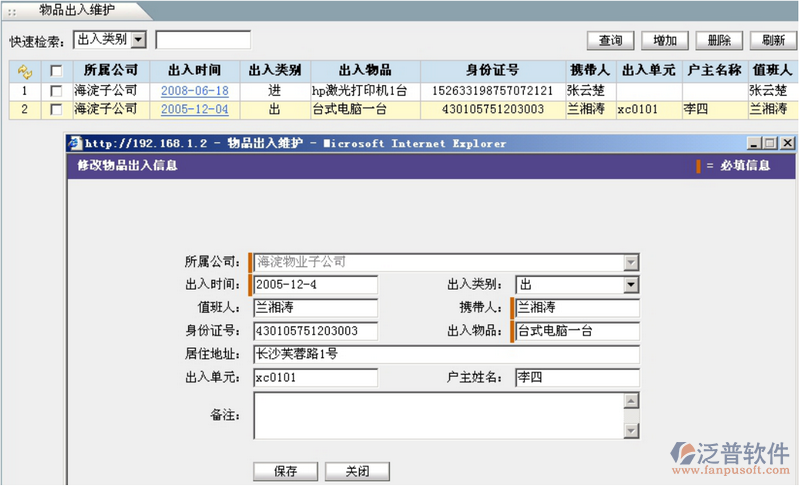Click the 查询 button
Screen dimensions: 800x486
[x=610, y=40]
